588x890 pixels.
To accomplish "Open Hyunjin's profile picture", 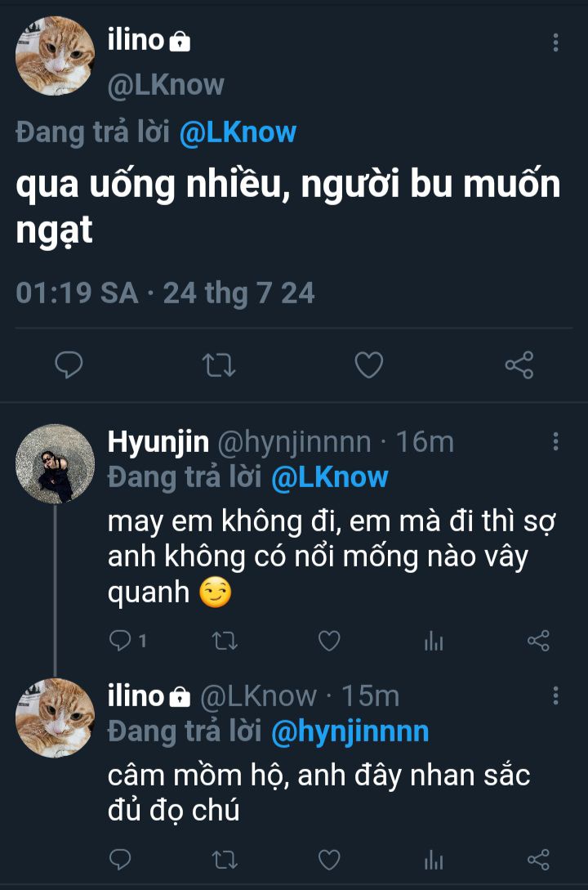I will [56, 463].
